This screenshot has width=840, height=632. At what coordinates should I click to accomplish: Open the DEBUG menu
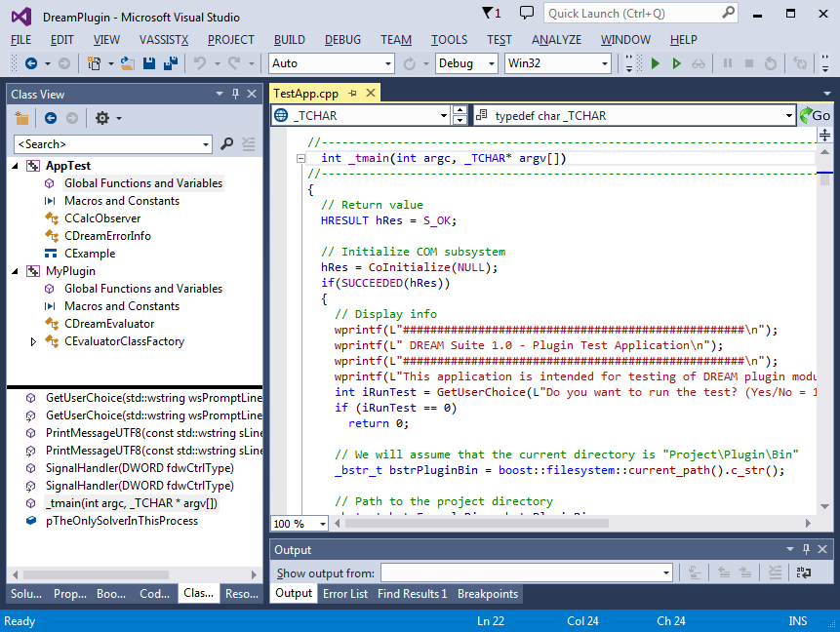(342, 40)
